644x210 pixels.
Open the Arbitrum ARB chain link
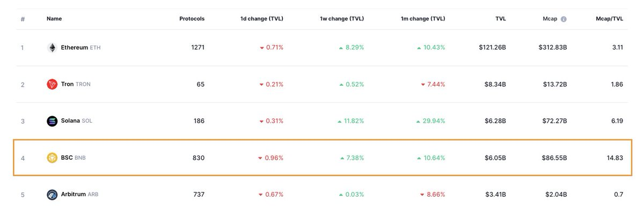point(79,194)
